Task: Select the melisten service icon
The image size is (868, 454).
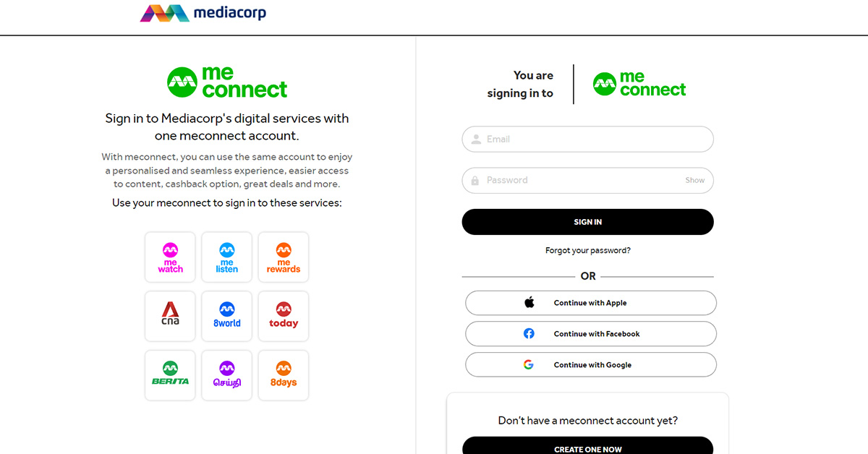Action: 226,257
